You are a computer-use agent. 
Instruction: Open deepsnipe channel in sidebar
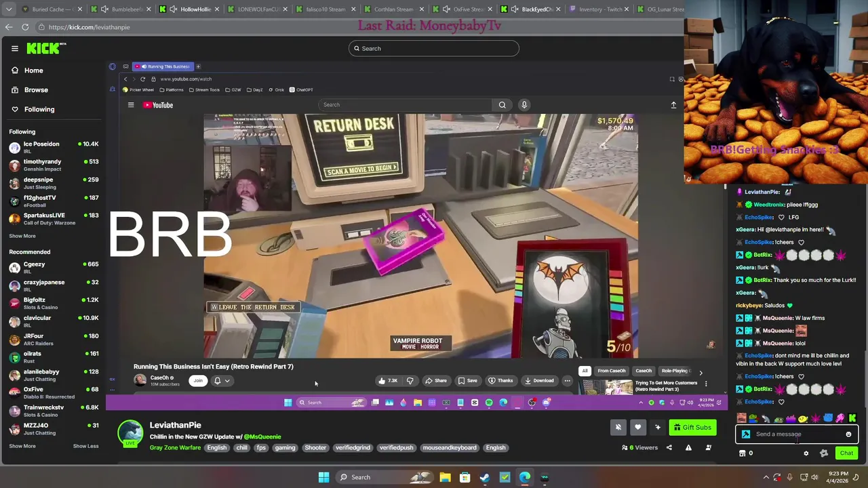(54, 182)
